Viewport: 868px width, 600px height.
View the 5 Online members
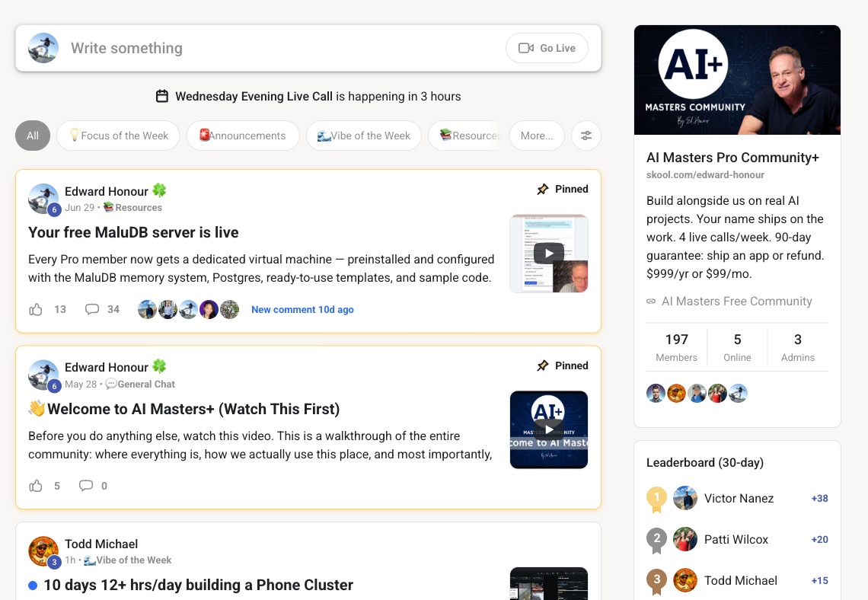737,347
